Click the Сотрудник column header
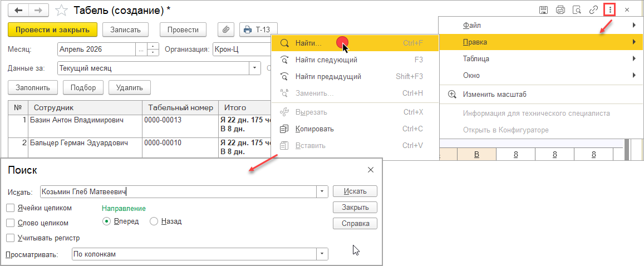 [85, 107]
